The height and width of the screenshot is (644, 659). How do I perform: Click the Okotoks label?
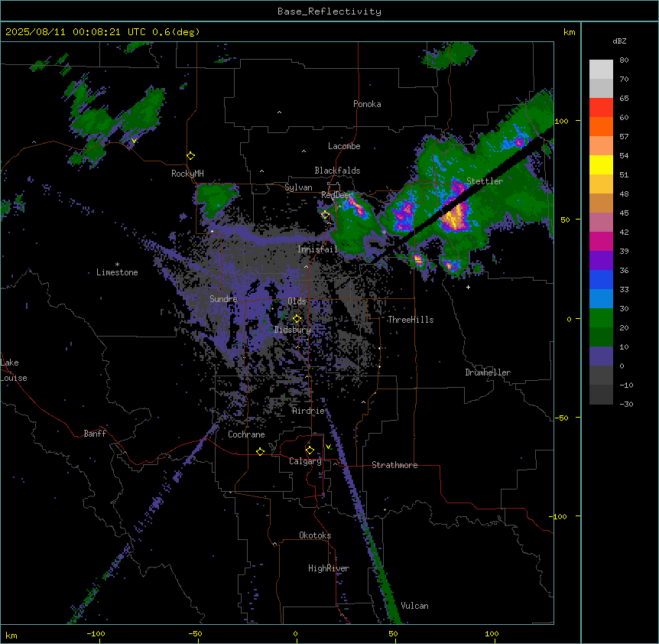click(315, 535)
